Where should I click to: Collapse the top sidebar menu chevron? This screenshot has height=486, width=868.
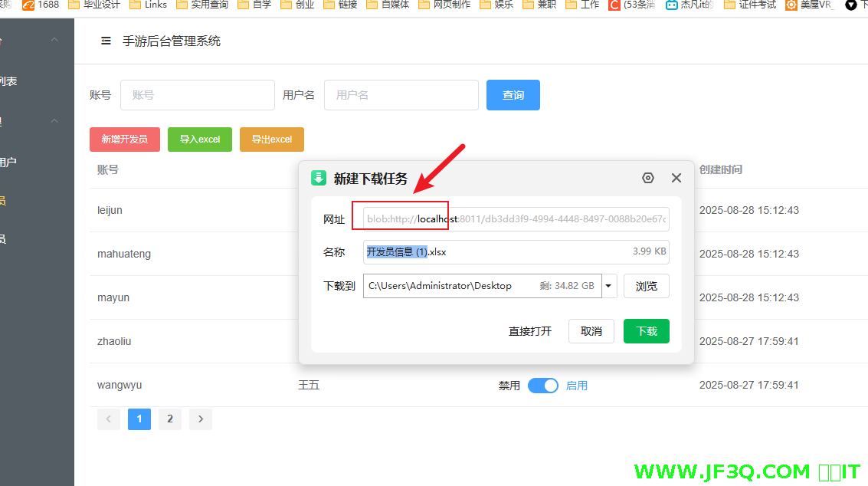pos(54,40)
